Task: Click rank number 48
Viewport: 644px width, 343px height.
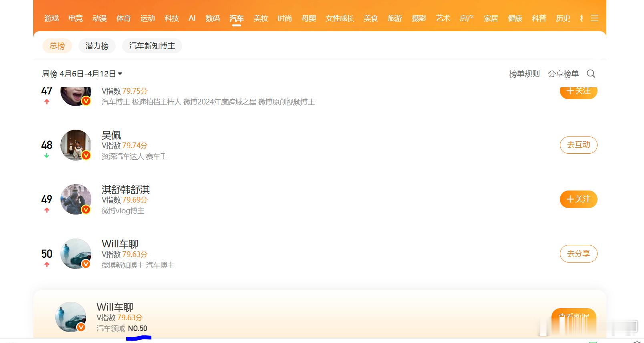Action: tap(47, 145)
